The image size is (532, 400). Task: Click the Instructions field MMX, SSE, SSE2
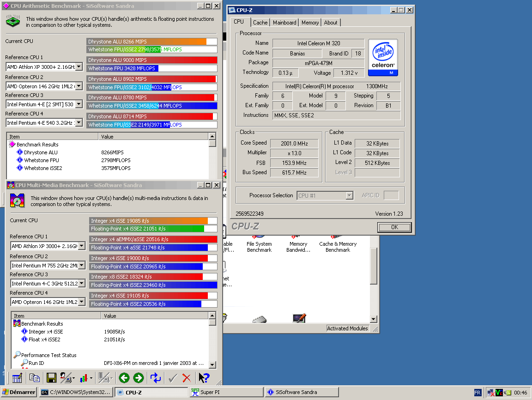(336, 115)
